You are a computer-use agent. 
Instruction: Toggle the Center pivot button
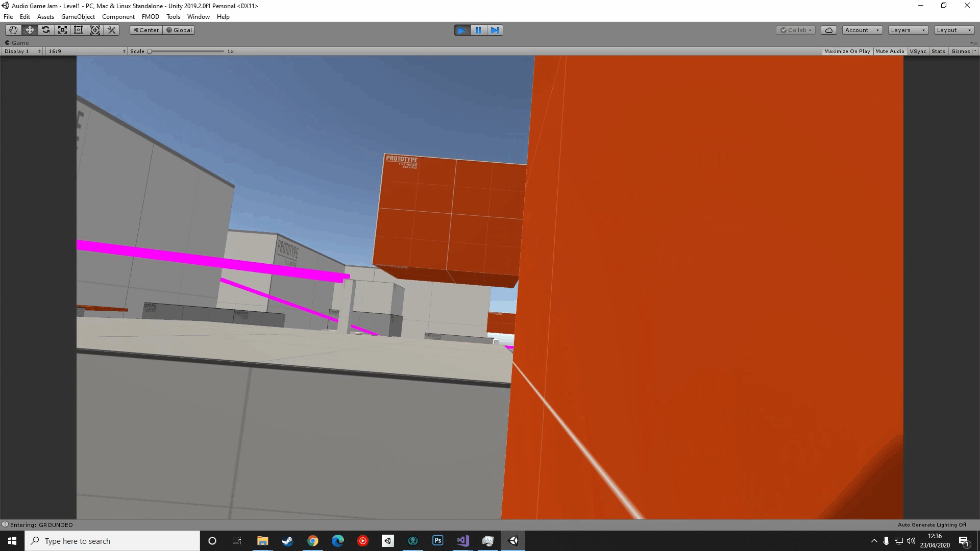tap(146, 30)
